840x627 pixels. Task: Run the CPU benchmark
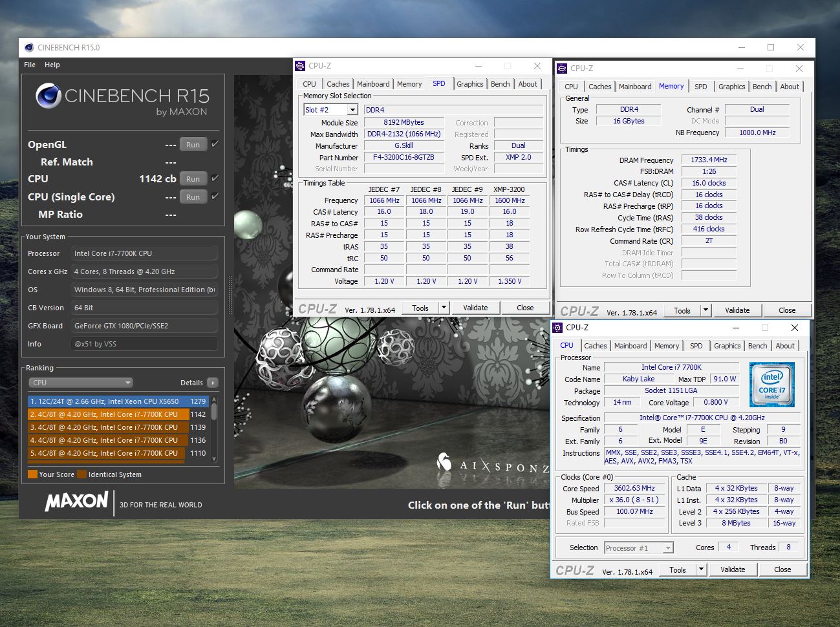coord(193,179)
